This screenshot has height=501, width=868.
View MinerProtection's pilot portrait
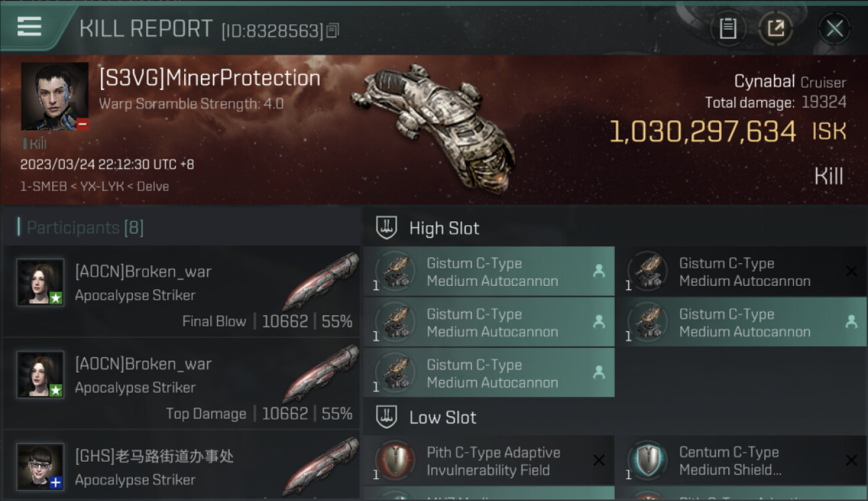pyautogui.click(x=55, y=96)
